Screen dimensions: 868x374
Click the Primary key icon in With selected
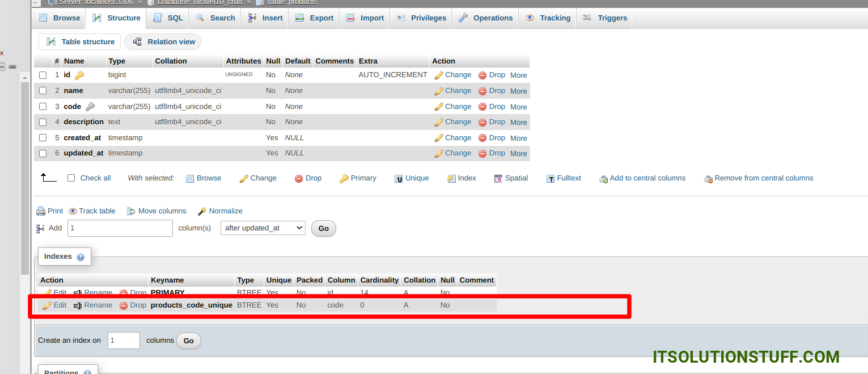(344, 179)
